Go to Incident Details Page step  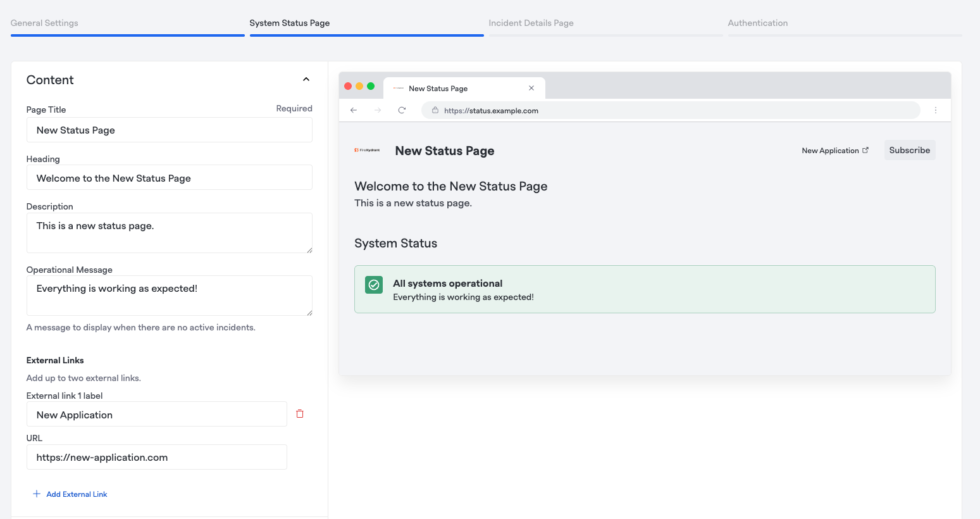pyautogui.click(x=531, y=23)
